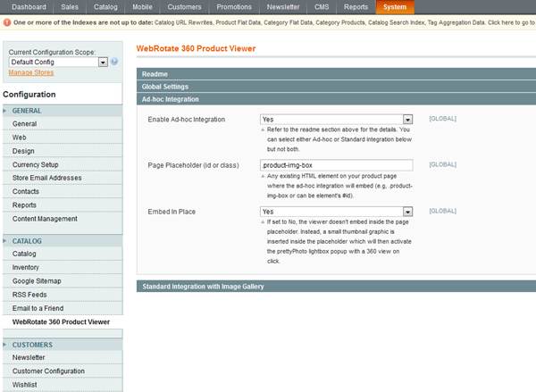
Task: Click the help icon beside Configuration Scope
Action: (115, 62)
